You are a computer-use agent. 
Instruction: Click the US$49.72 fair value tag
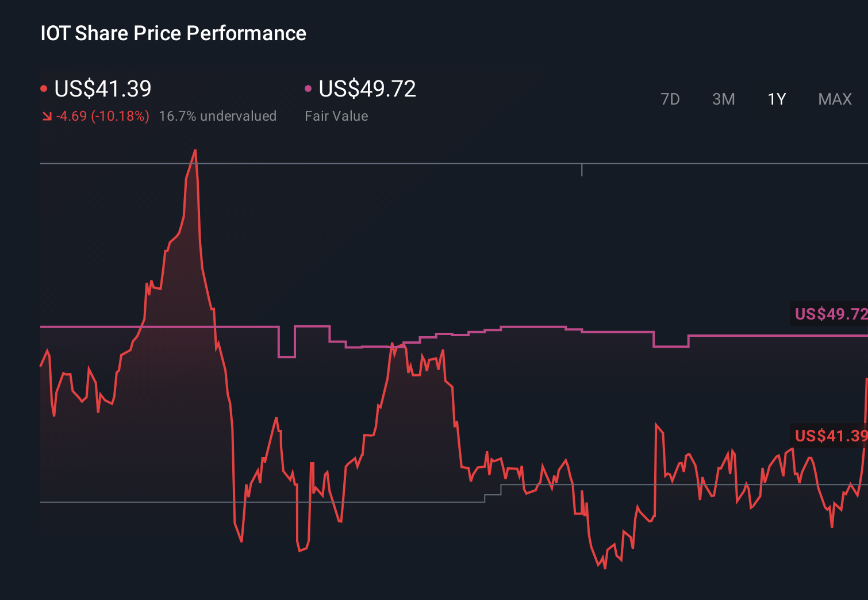829,314
